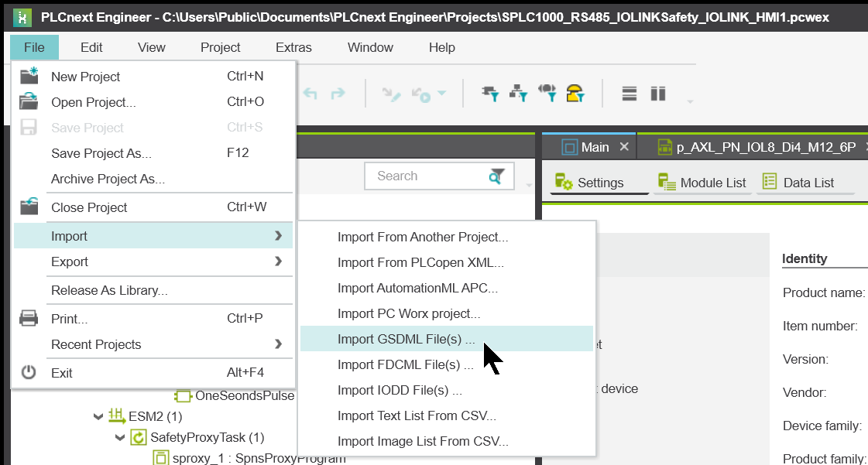Open dropdown arrow beside clock toolbar icon
The width and height of the screenshot is (868, 465).
coord(442,93)
